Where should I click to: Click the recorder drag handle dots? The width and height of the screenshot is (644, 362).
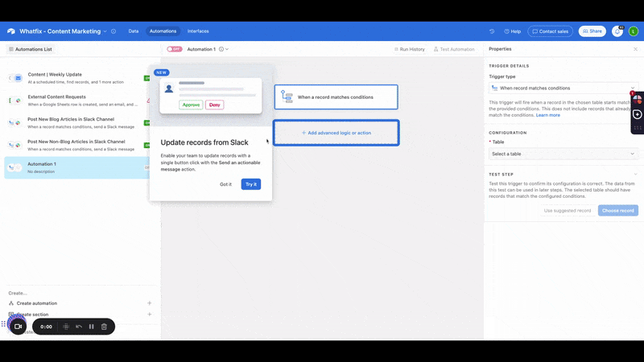pyautogui.click(x=3, y=324)
